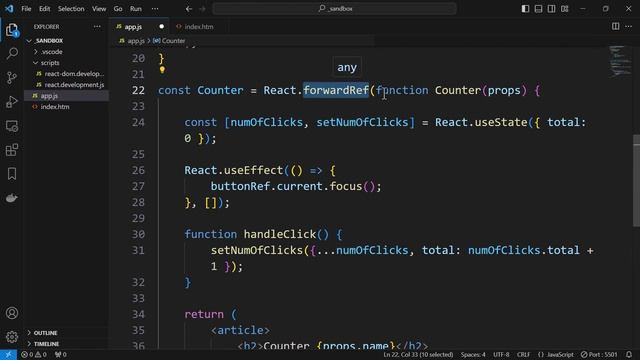Open the Go menu

tap(118, 9)
